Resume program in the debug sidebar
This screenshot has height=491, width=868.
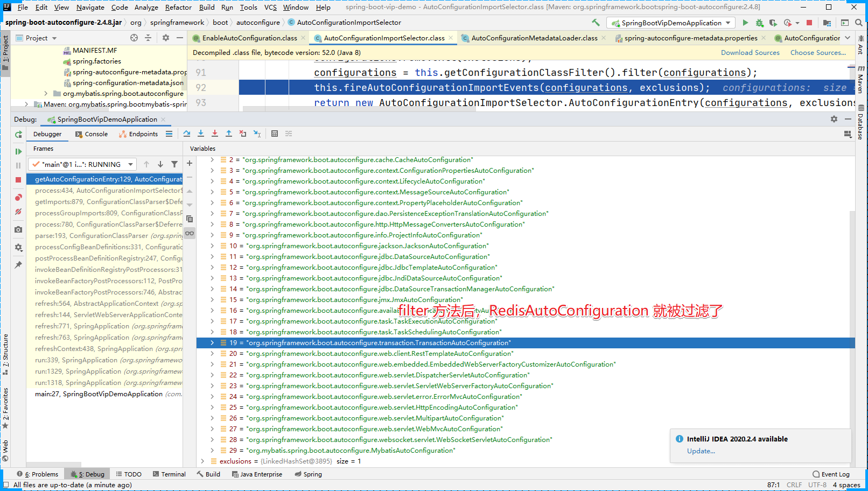click(x=18, y=151)
